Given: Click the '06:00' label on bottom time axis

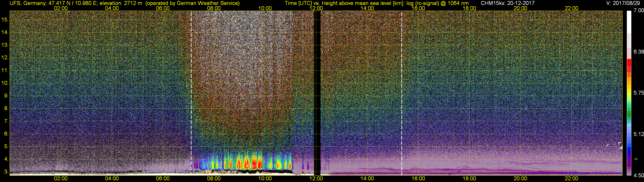Looking at the screenshot, I should pos(163,179).
